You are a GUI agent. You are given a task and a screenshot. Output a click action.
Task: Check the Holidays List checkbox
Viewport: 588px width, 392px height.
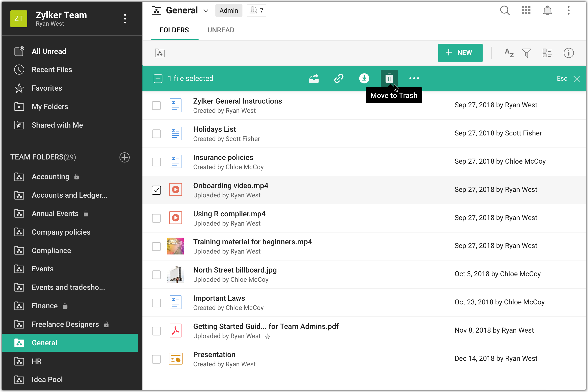click(x=156, y=134)
